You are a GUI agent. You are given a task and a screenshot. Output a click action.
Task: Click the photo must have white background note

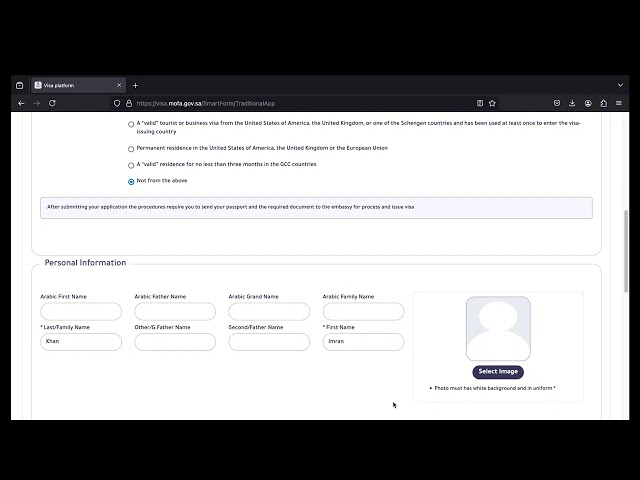tap(493, 388)
